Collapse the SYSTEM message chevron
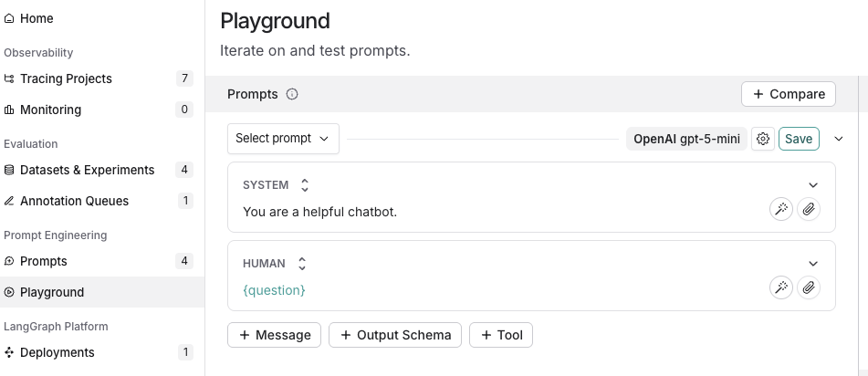The height and width of the screenshot is (376, 868). 813,185
